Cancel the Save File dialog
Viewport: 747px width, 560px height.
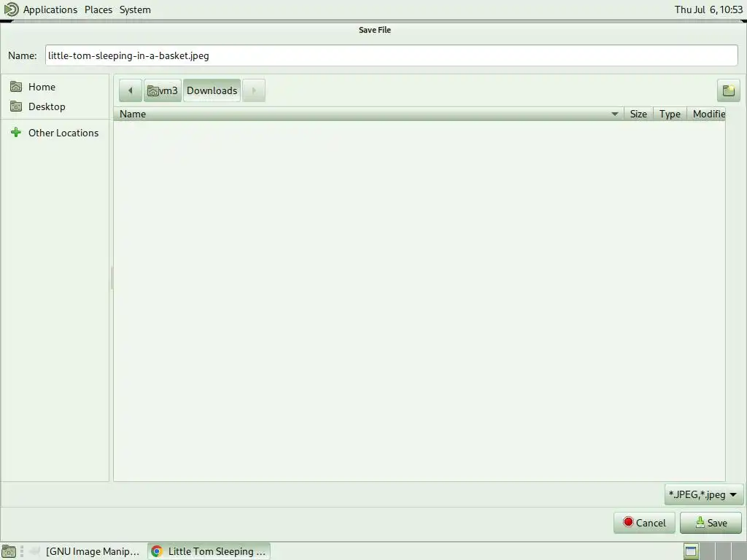pyautogui.click(x=644, y=523)
